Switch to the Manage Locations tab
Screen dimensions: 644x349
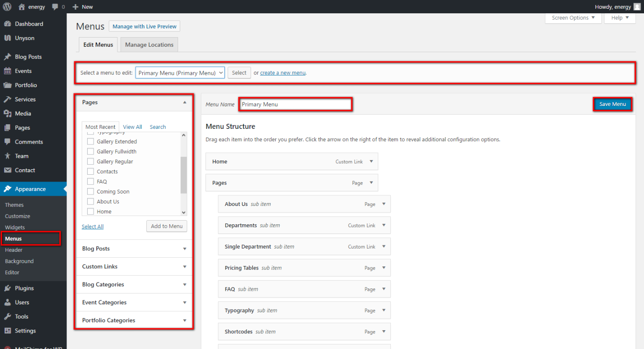pos(149,45)
